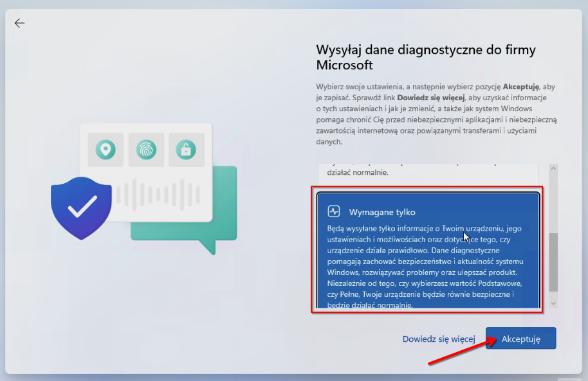Viewport: 588px width, 381px height.
Task: Click the heartbeat diagnostic icon beside Wymagane tylko
Action: pos(334,211)
